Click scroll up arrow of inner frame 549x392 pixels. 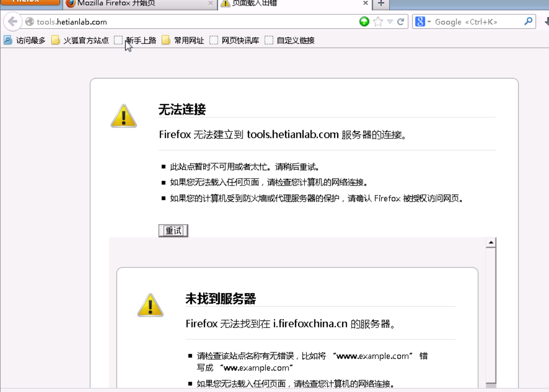pos(491,243)
